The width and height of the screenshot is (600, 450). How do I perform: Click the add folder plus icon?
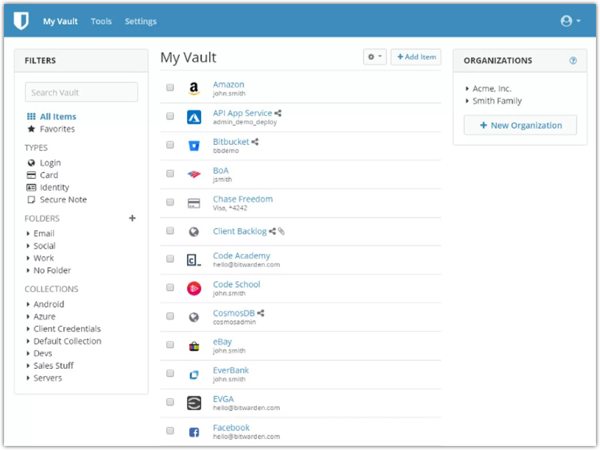click(x=132, y=218)
